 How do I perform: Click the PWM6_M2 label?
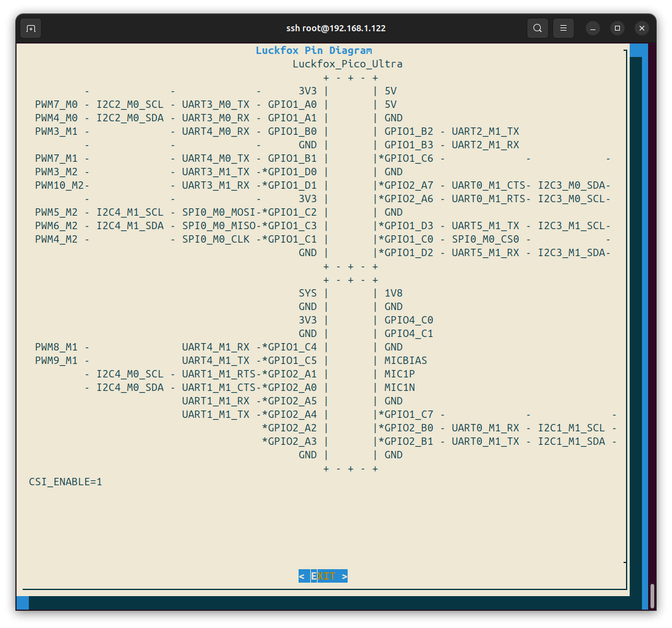click(56, 225)
